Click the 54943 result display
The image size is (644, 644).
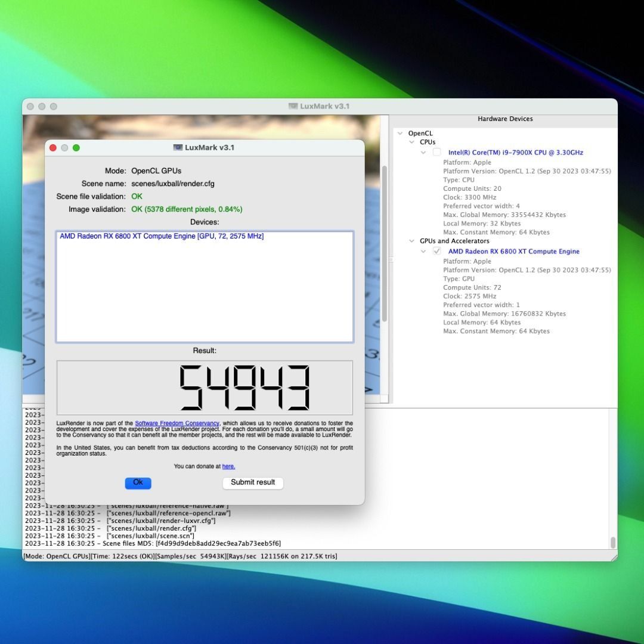point(205,388)
